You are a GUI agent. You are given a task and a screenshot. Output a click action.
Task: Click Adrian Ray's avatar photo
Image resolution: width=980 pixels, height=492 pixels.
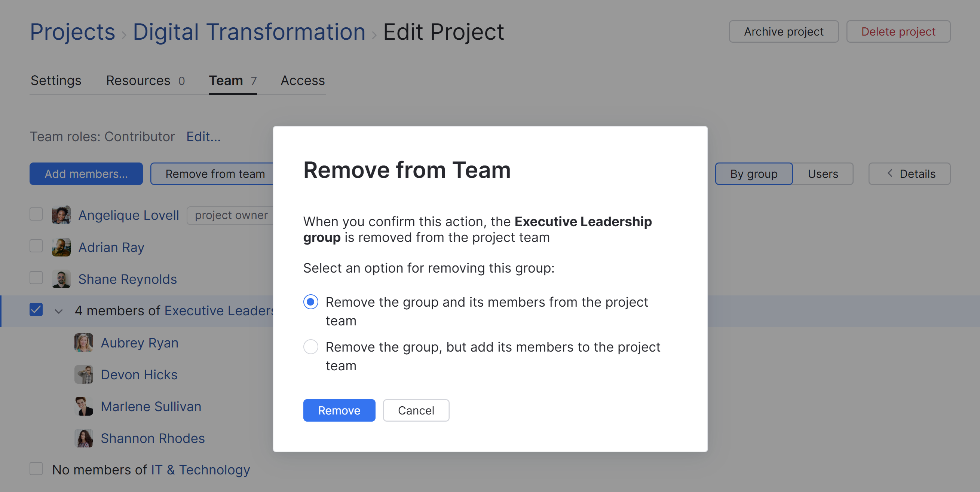(x=61, y=247)
